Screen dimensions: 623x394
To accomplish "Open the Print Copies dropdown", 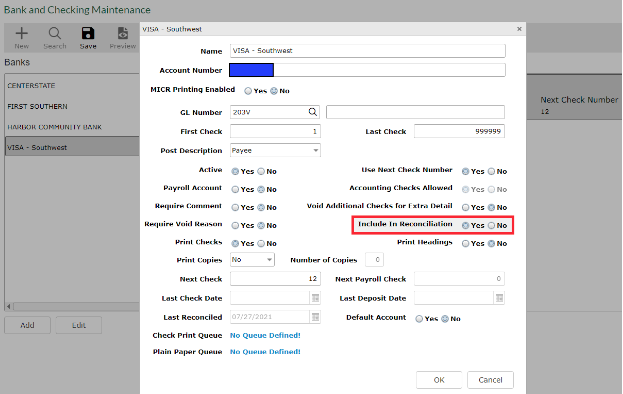I will (x=252, y=260).
